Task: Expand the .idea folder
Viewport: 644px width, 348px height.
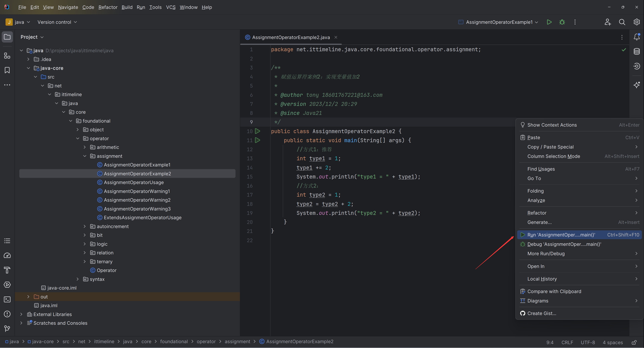Action: tap(28, 59)
